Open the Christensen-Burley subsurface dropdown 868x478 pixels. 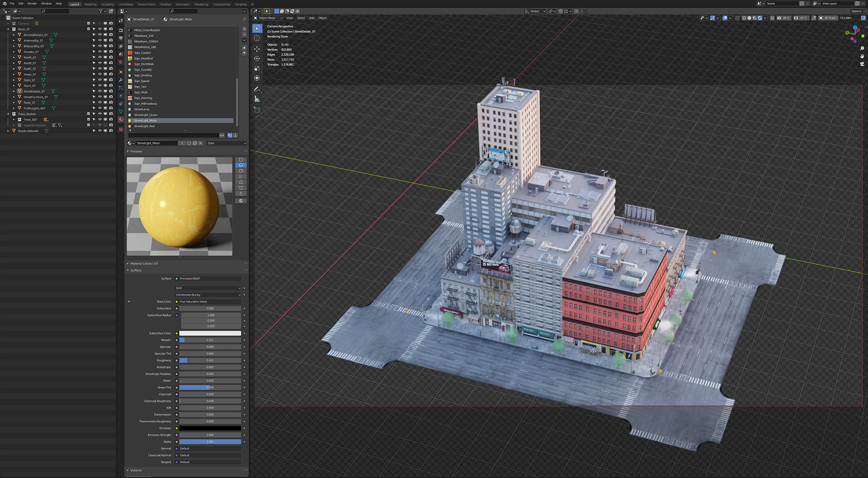(208, 295)
